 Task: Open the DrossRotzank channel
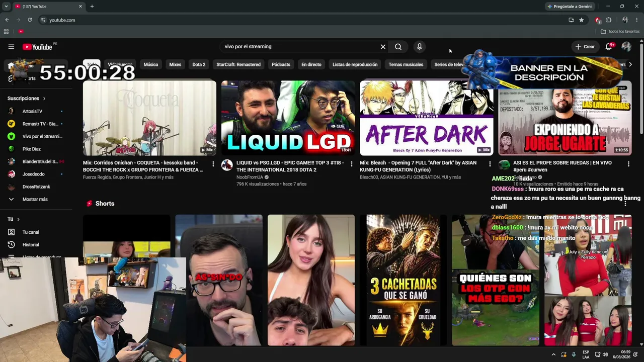tap(35, 187)
